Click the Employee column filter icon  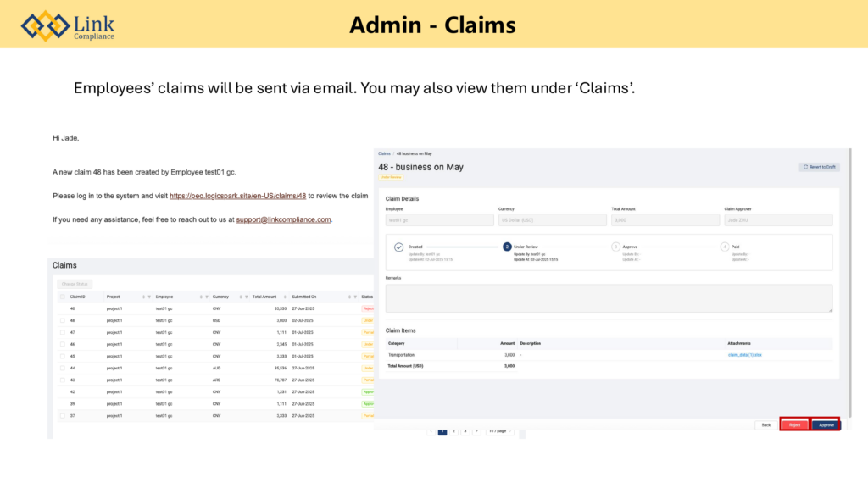pyautogui.click(x=207, y=297)
